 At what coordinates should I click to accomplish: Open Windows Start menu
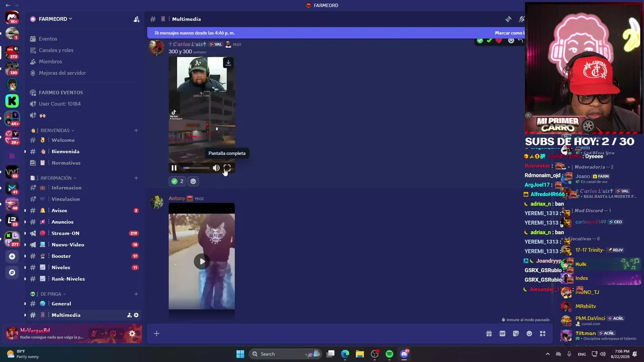(x=240, y=354)
